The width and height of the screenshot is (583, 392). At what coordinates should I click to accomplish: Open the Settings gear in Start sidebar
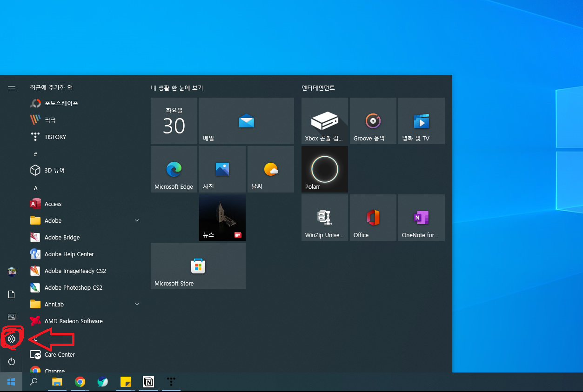point(12,339)
